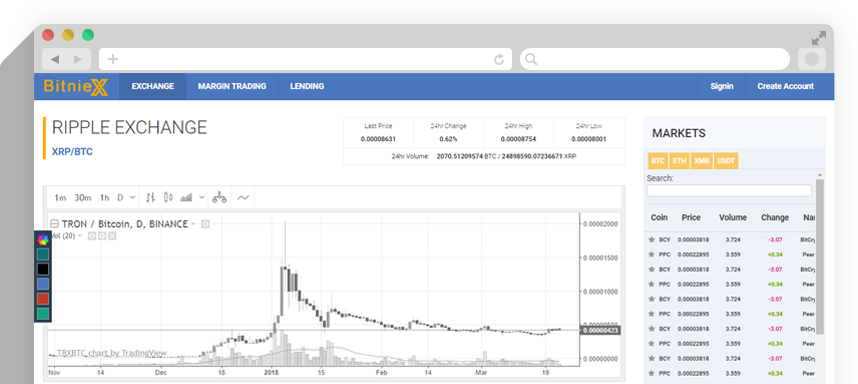The width and height of the screenshot is (858, 384).
Task: Switch markets to the XMR tab
Action: (x=702, y=161)
